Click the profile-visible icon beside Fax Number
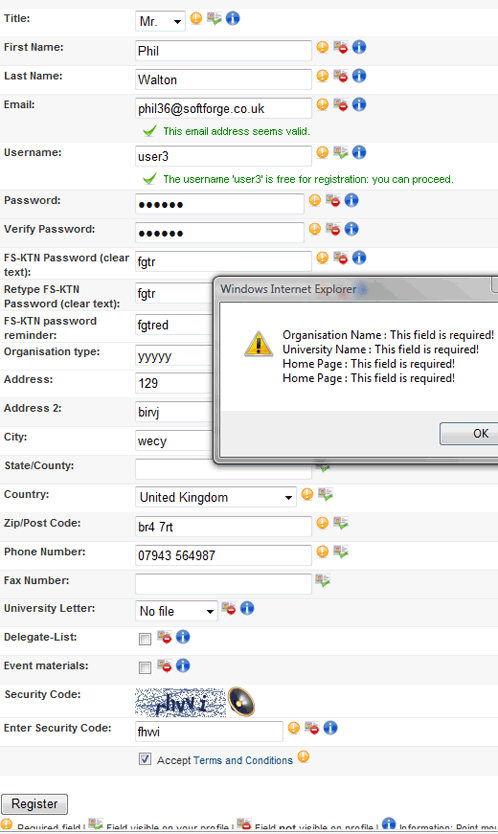The image size is (498, 834). point(322,580)
